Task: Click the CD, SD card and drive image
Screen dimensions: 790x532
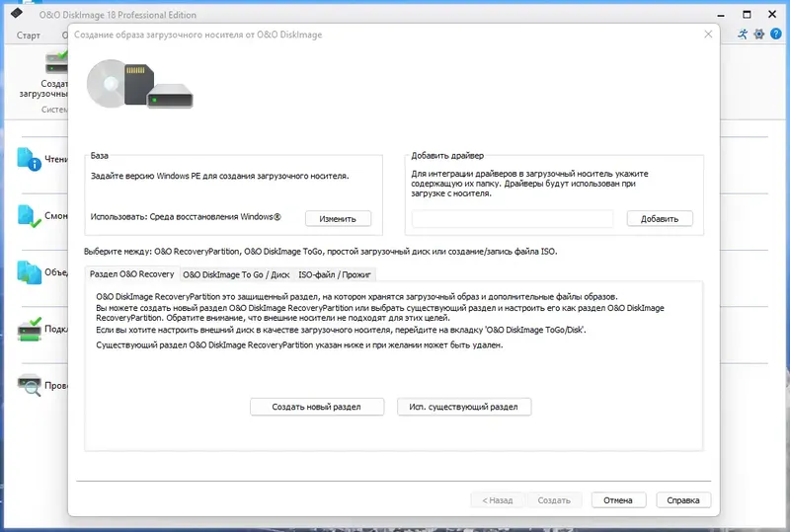Action: click(x=139, y=84)
